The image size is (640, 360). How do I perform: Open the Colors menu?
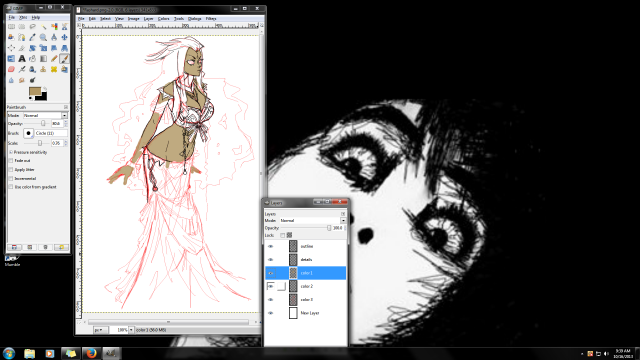point(163,19)
